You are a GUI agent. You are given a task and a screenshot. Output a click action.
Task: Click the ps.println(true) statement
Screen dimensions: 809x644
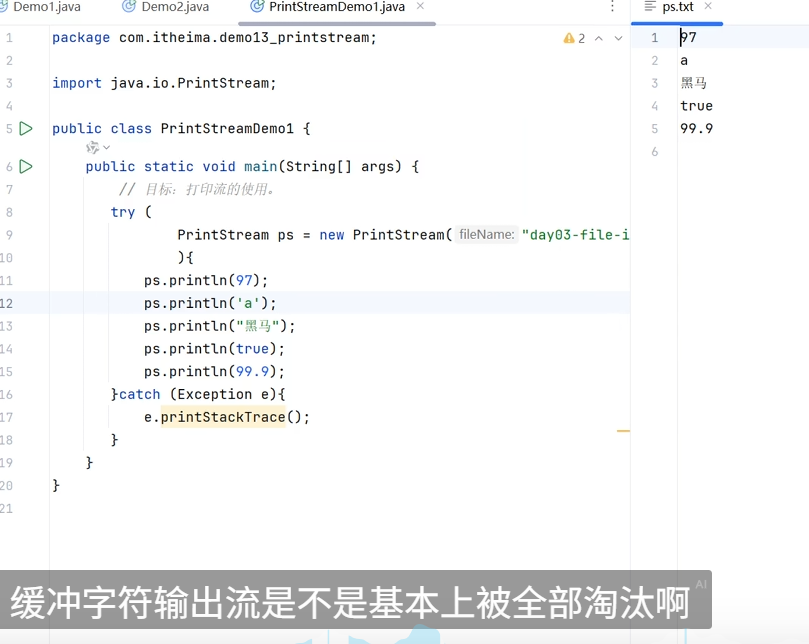[214, 348]
